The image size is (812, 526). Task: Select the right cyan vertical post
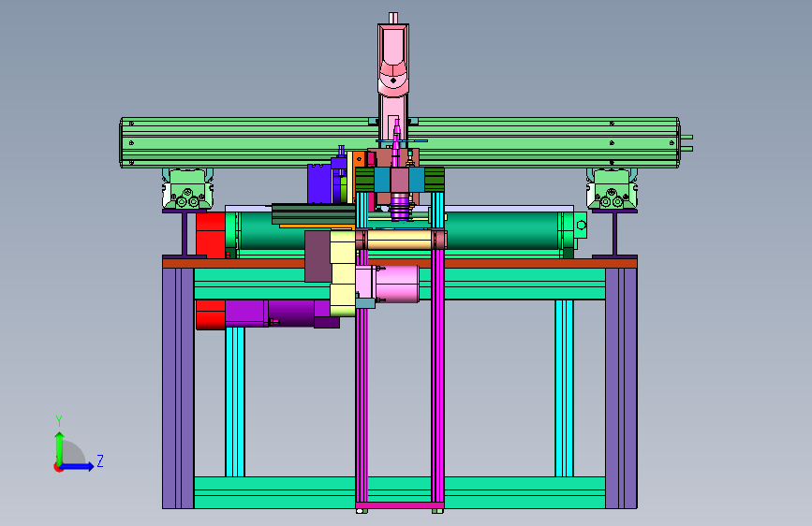pyautogui.click(x=564, y=388)
